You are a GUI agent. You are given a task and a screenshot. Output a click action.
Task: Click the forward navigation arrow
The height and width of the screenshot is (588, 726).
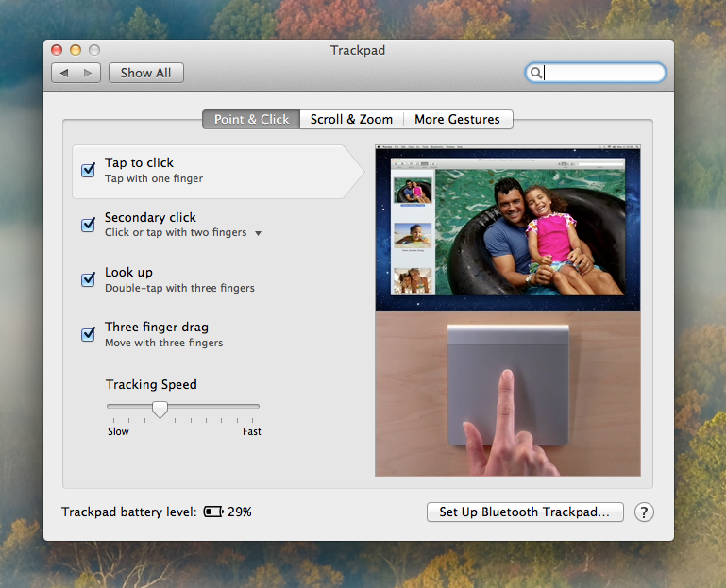coord(89,73)
